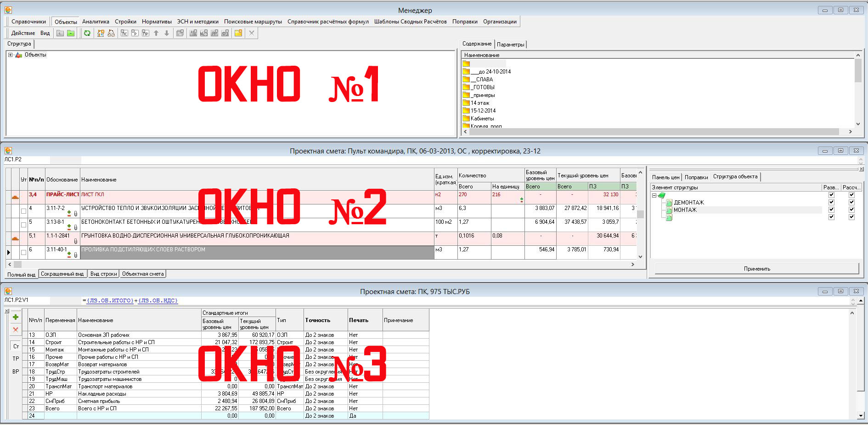
Task: Click the yellow folder settings icon
Action: coord(238,33)
